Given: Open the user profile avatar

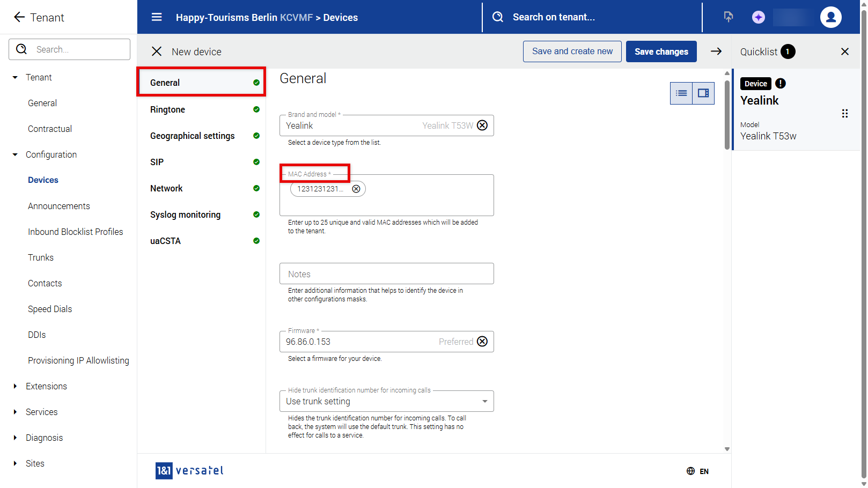Looking at the screenshot, I should (830, 17).
